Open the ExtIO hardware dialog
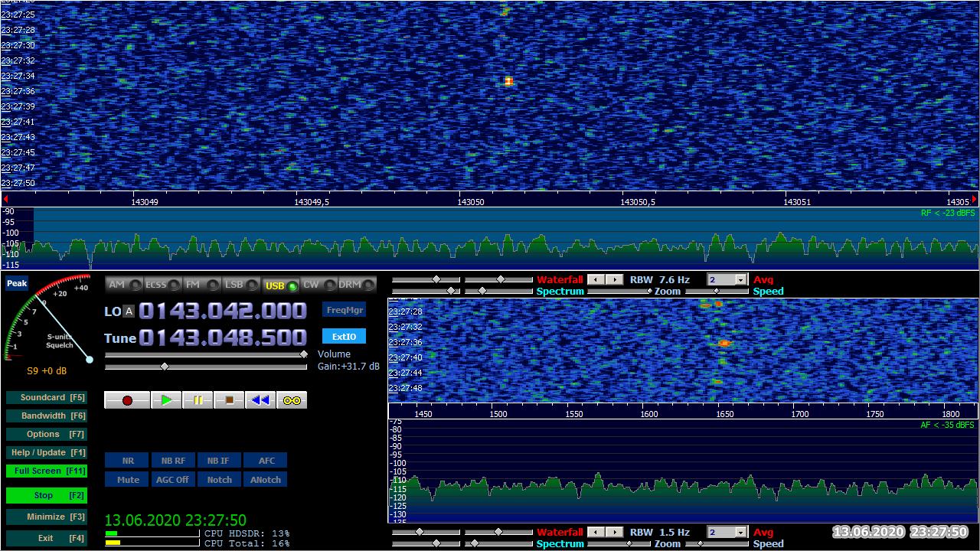Screen dimensions: 980x551 pos(344,337)
